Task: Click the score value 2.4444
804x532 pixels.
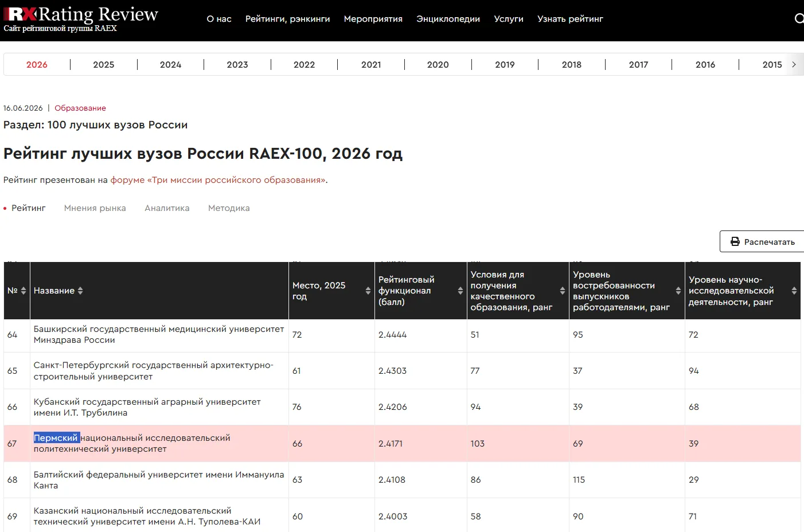Action: 392,335
